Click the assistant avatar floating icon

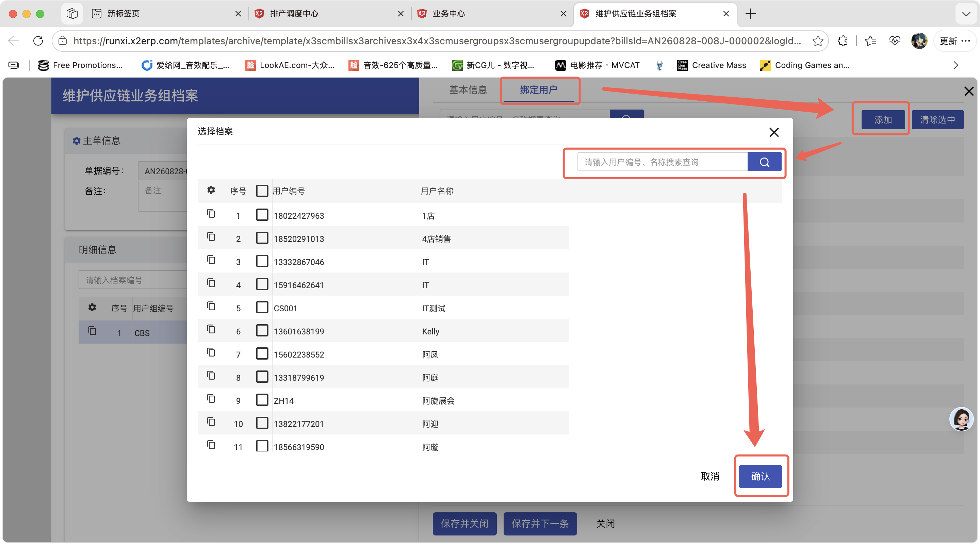point(961,419)
